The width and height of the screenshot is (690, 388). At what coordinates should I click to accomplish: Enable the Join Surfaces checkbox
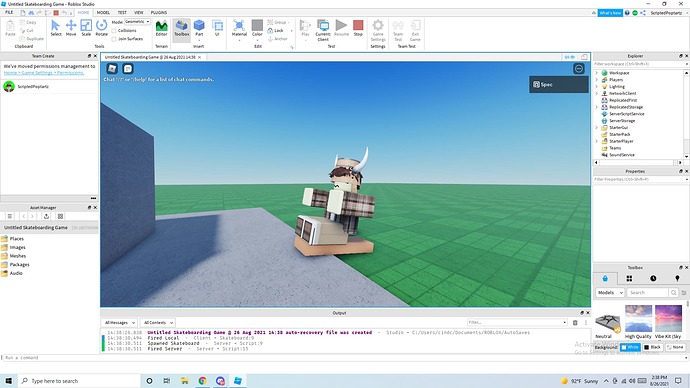pos(114,39)
